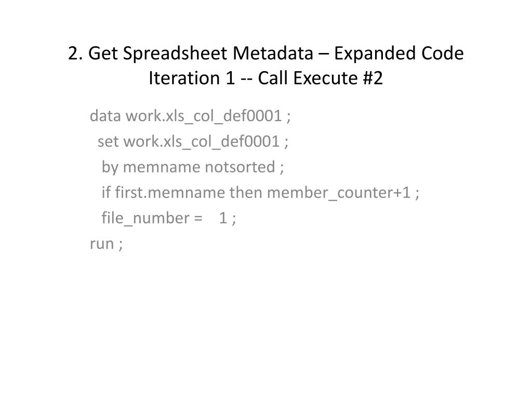Click the word 'member_counter+1'

339,193
